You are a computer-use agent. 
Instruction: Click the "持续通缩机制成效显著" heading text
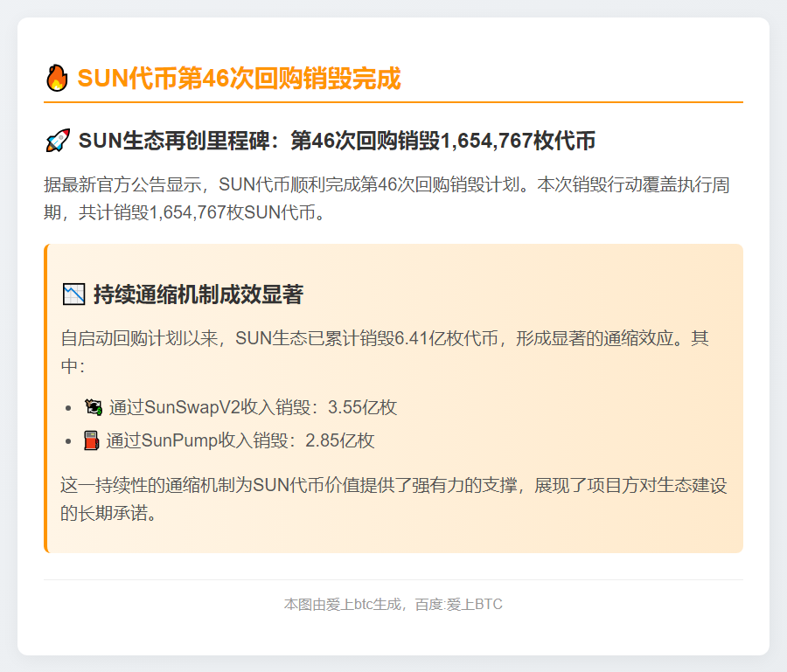[x=198, y=294]
